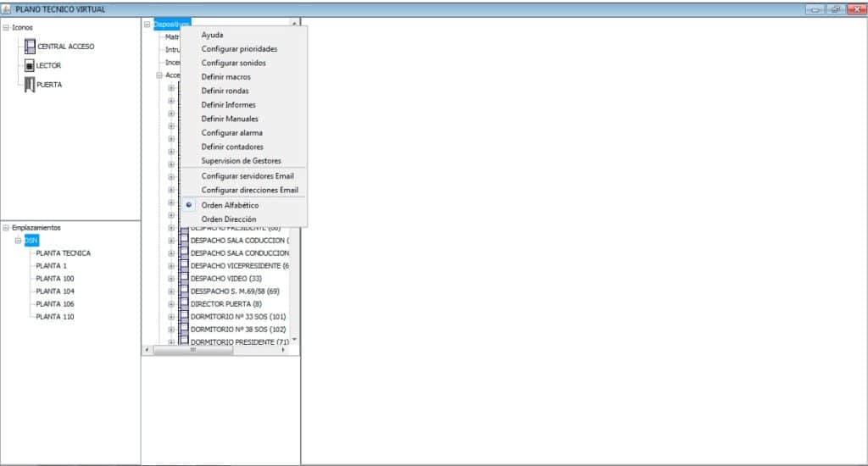Select PLANTA TECNICA in the locations tree
Screen dimensions: 868x466
[x=63, y=253]
